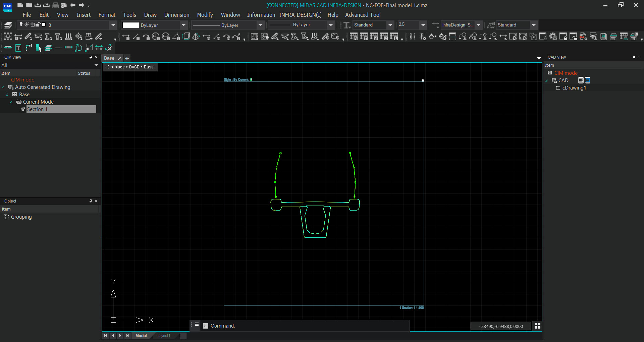
Task: Collapse the Auto Generated Drawing tree node
Action: [3, 87]
